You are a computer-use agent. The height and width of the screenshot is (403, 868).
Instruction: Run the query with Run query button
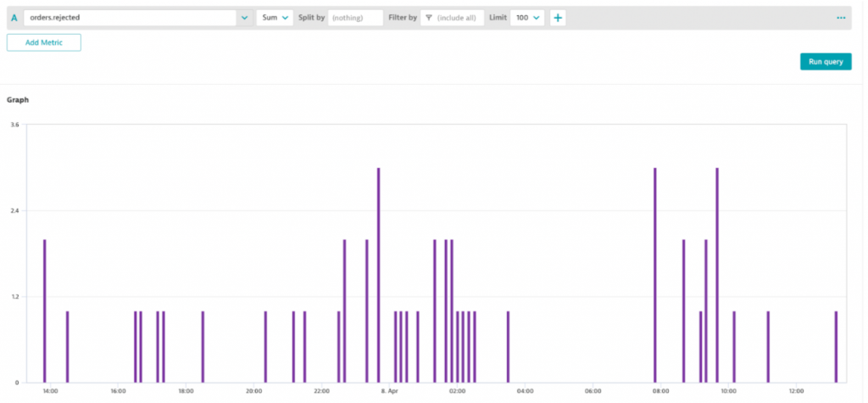tap(825, 61)
